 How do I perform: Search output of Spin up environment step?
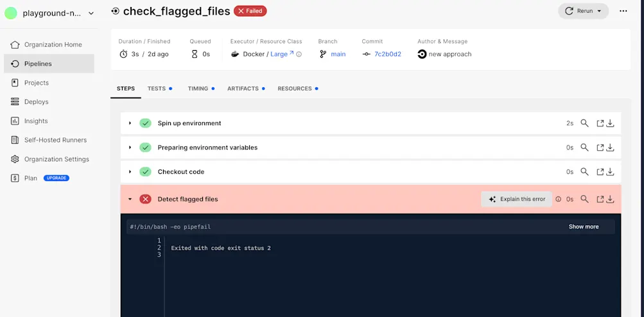point(584,123)
